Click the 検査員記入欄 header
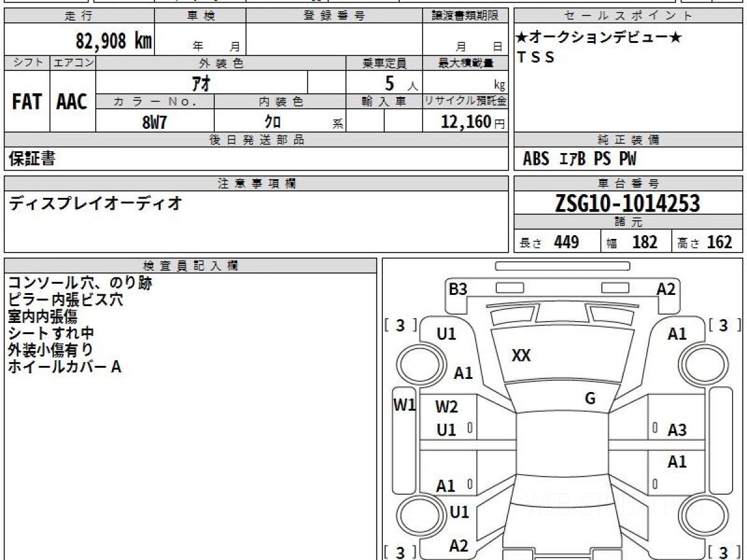Screen dimensions: 747x560 point(190,266)
